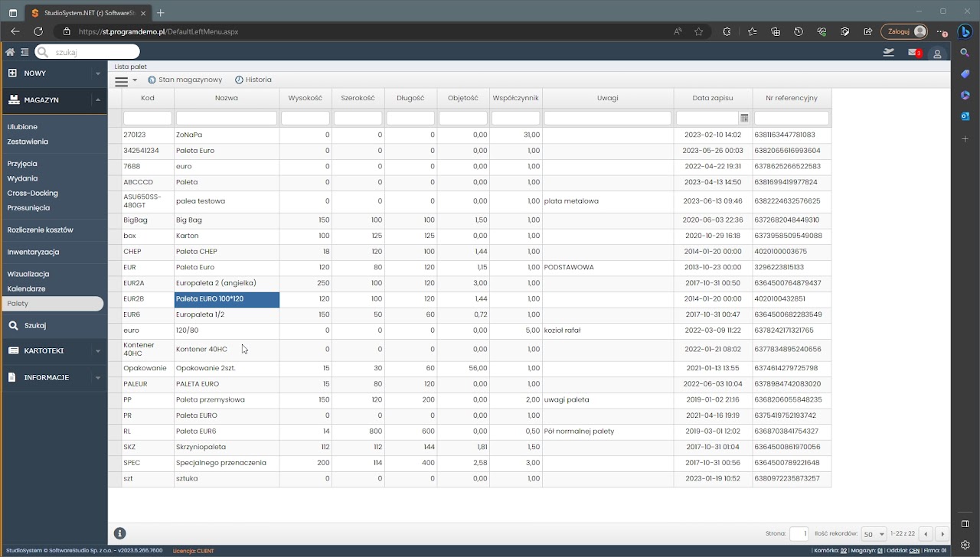Click the home icon in the top bar
Screen dimensions: 980x557
10,52
